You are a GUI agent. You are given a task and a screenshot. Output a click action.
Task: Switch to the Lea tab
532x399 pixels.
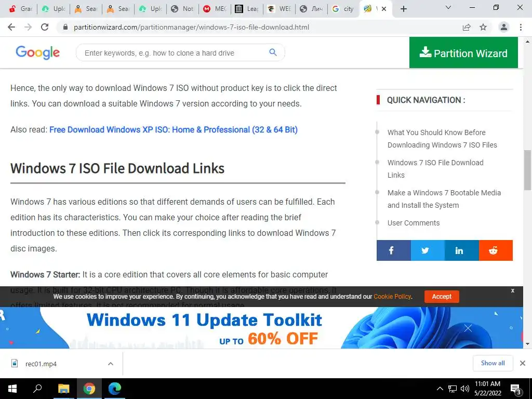tap(247, 9)
